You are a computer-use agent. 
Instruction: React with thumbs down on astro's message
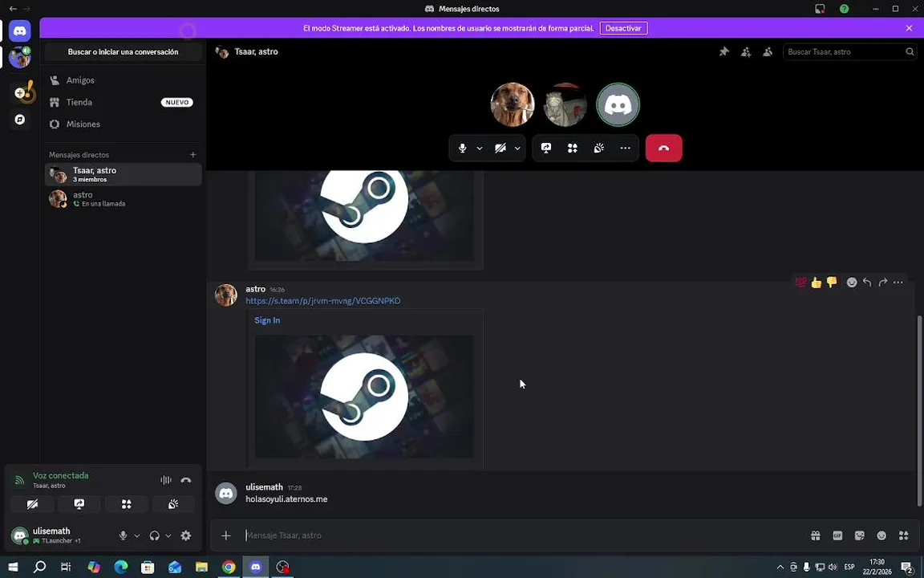[832, 283]
